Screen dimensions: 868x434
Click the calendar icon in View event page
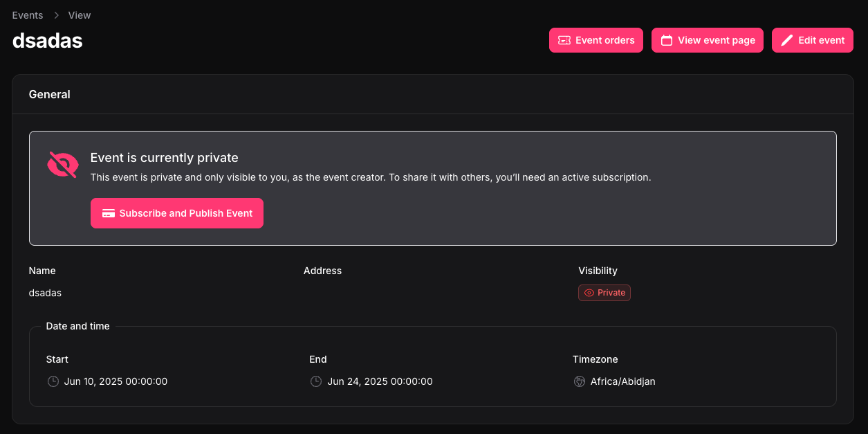[667, 40]
